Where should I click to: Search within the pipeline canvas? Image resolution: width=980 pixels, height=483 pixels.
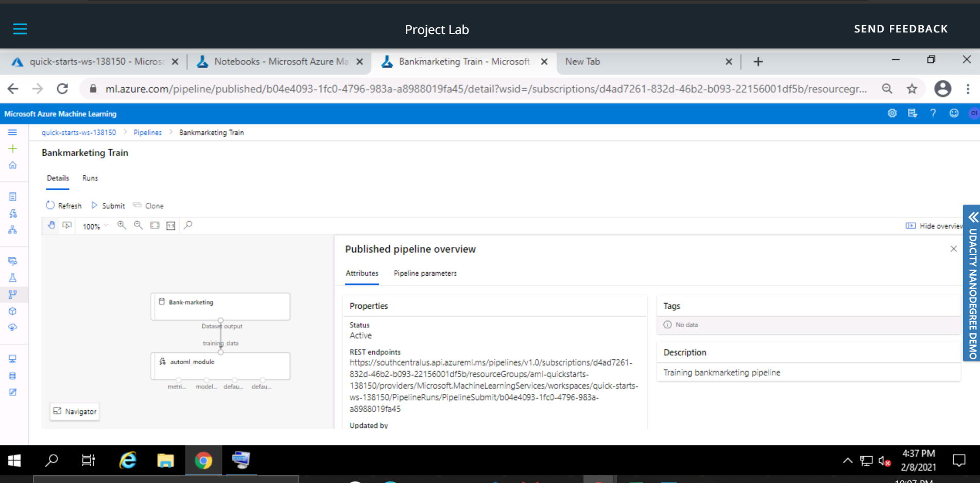coord(188,225)
